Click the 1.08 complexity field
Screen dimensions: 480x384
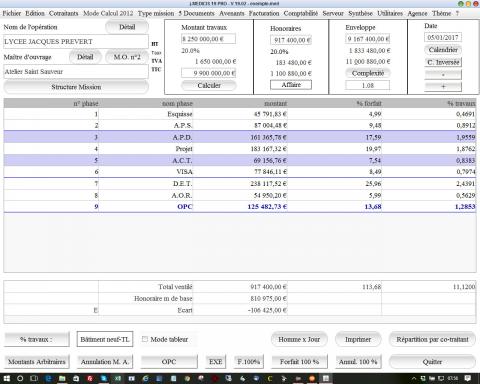coord(368,85)
